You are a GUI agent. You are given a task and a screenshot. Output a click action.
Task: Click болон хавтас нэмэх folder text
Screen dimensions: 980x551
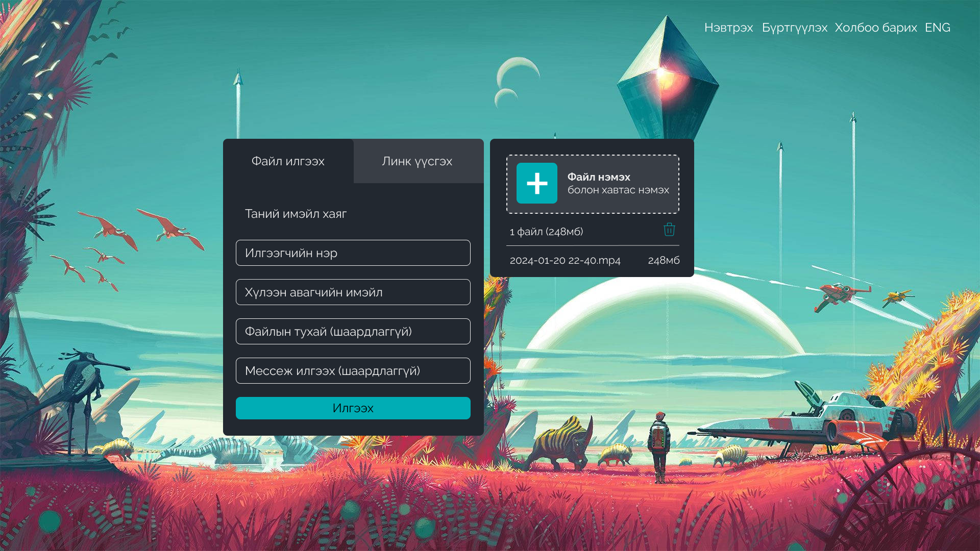618,190
